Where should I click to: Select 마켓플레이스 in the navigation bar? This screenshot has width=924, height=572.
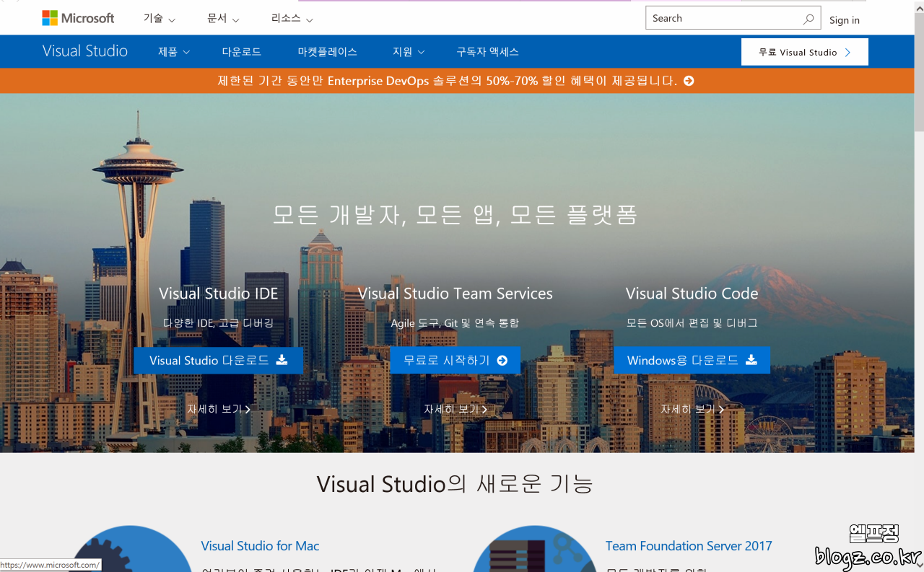tap(327, 52)
